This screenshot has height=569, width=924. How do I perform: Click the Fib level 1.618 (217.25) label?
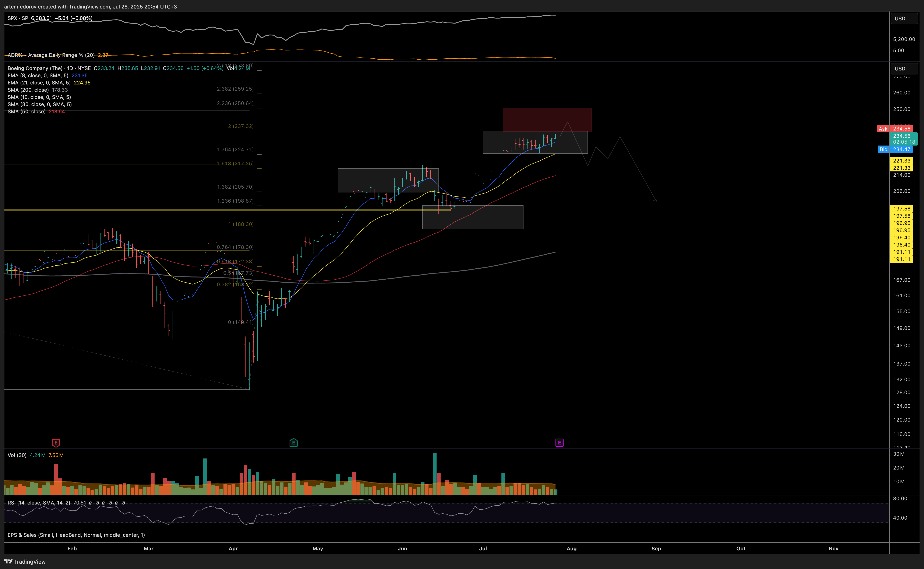coord(235,163)
